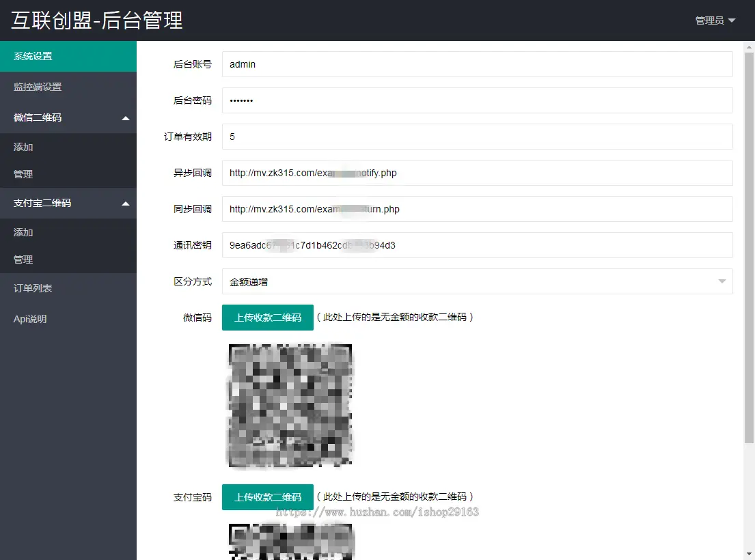Viewport: 755px width, 560px height.
Task: Click the 互联创盟-后台管理 header title
Action: pos(97,20)
